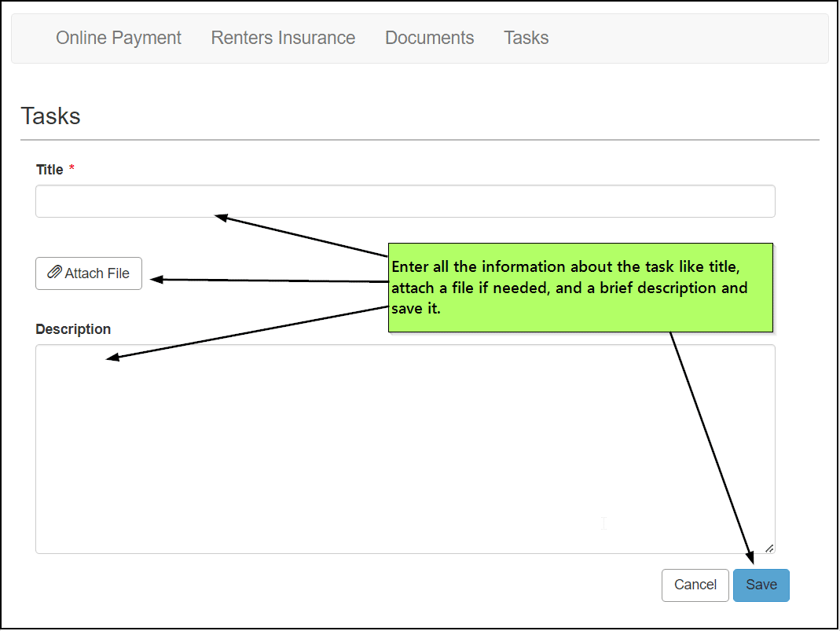Click the arrowhead pointing at Description box
The image size is (840, 631).
pyautogui.click(x=114, y=358)
